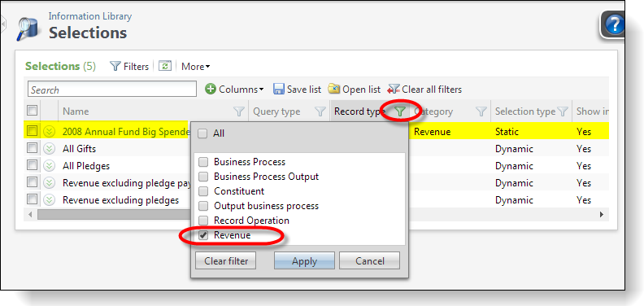The width and height of the screenshot is (644, 306).
Task: Open the Columns dropdown
Action: coord(235,90)
